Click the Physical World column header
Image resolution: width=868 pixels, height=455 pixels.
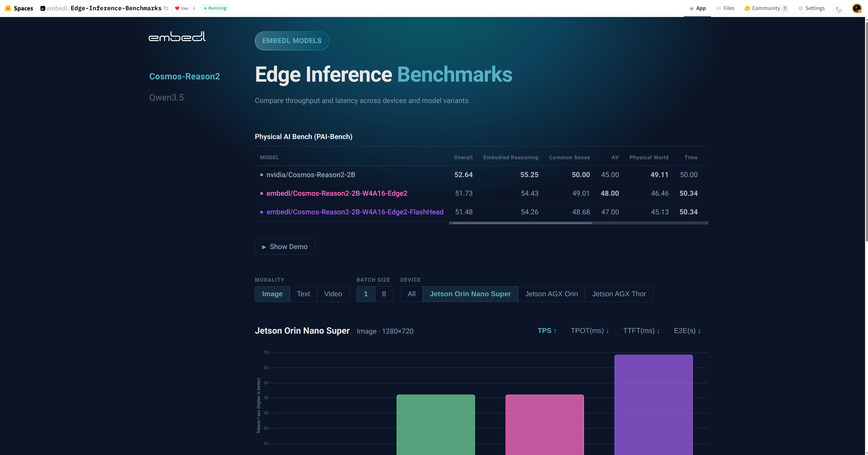coord(649,157)
